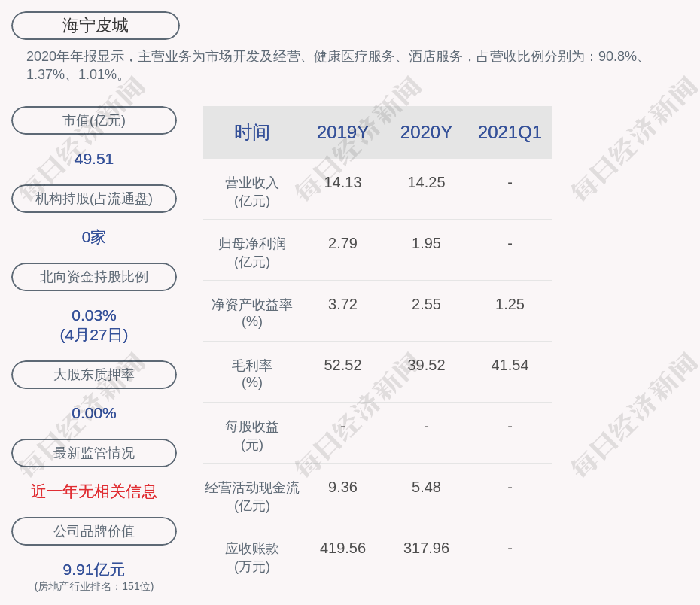Click the 每股收益(元) row label

click(252, 436)
